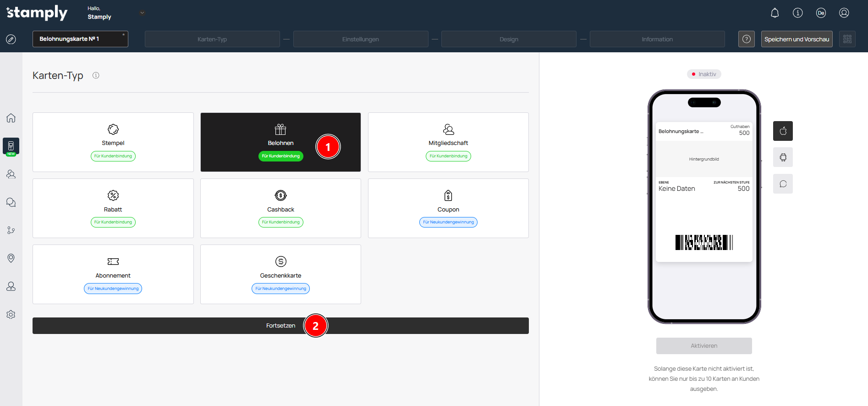Open the info circle icon in header
The image size is (868, 406).
797,13
